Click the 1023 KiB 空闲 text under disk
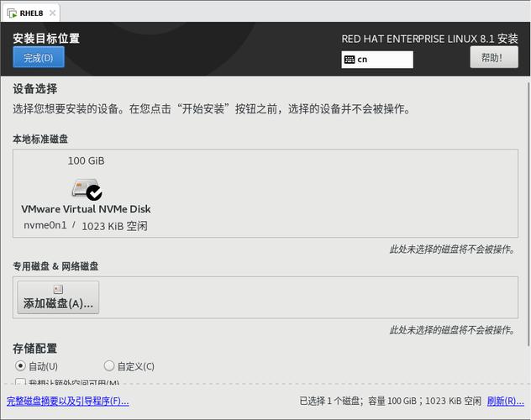This screenshot has height=420, width=531. [115, 226]
